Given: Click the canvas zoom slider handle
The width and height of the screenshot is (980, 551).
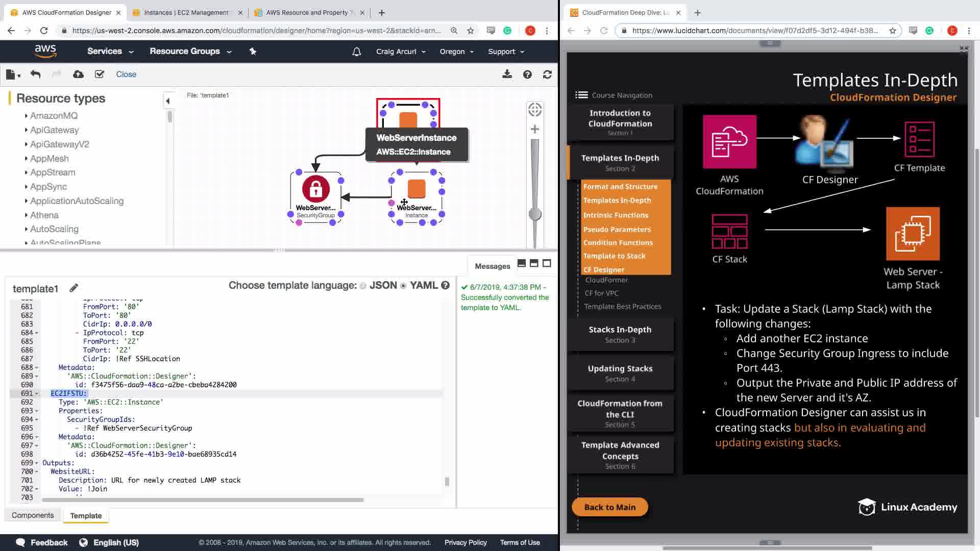Looking at the screenshot, I should (x=534, y=214).
